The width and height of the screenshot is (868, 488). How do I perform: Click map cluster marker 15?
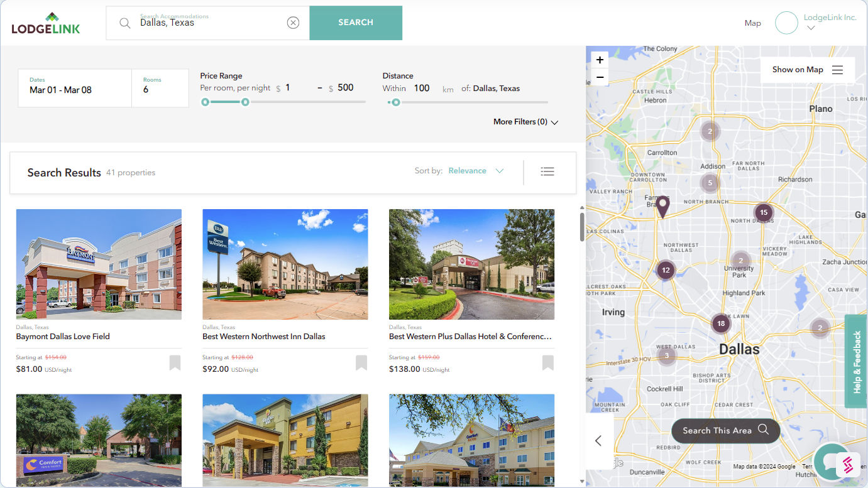[x=763, y=212]
